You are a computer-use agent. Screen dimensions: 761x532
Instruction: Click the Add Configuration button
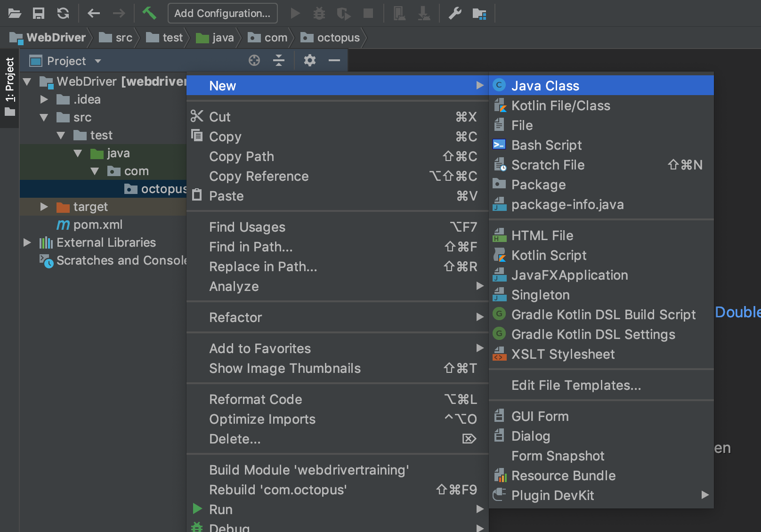click(x=222, y=13)
